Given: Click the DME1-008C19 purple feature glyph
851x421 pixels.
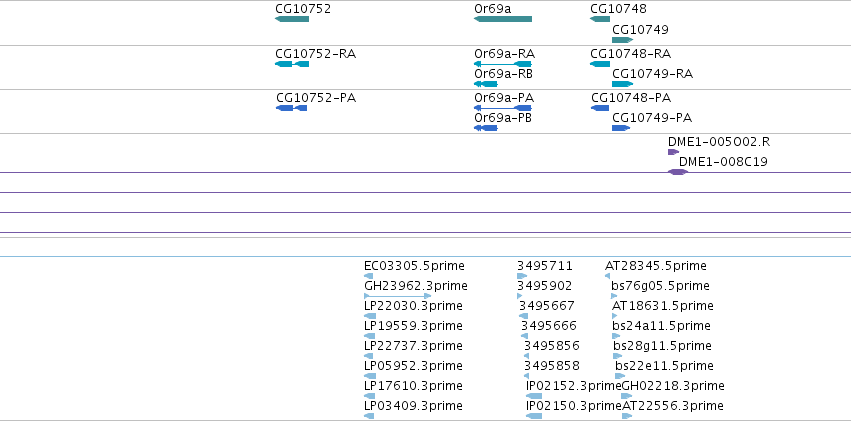Looking at the screenshot, I should 678,172.
